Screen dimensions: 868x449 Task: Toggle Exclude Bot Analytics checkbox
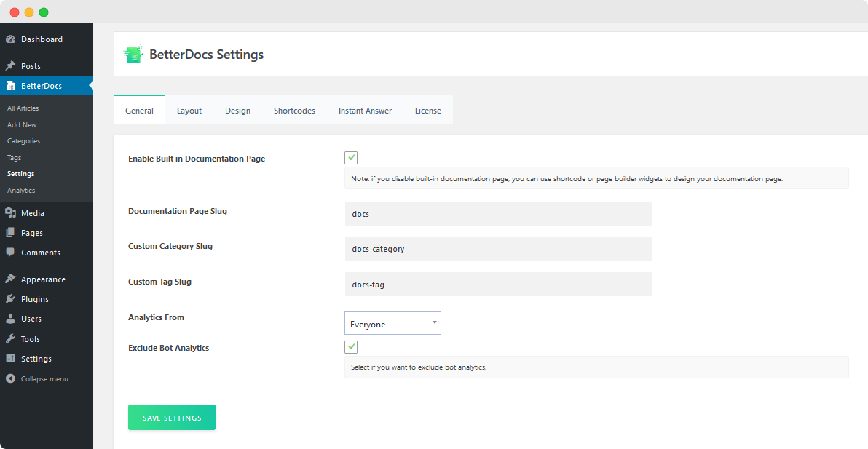click(x=351, y=346)
